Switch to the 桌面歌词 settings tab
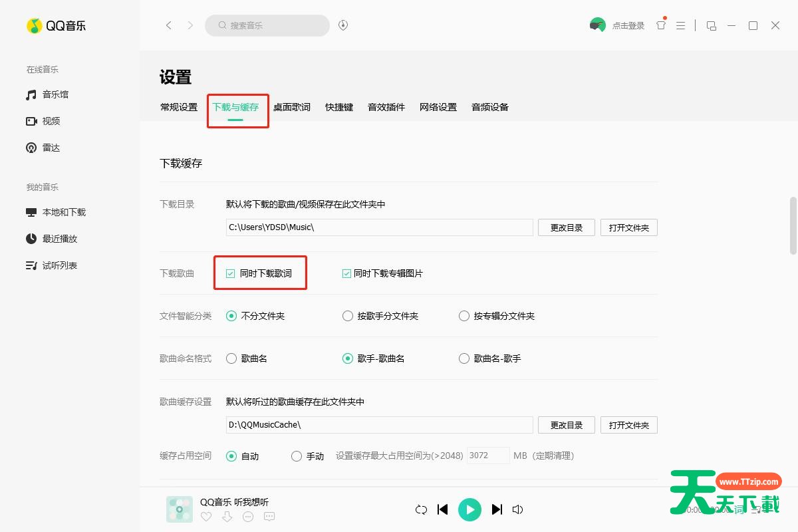This screenshot has width=798, height=532. pos(291,107)
